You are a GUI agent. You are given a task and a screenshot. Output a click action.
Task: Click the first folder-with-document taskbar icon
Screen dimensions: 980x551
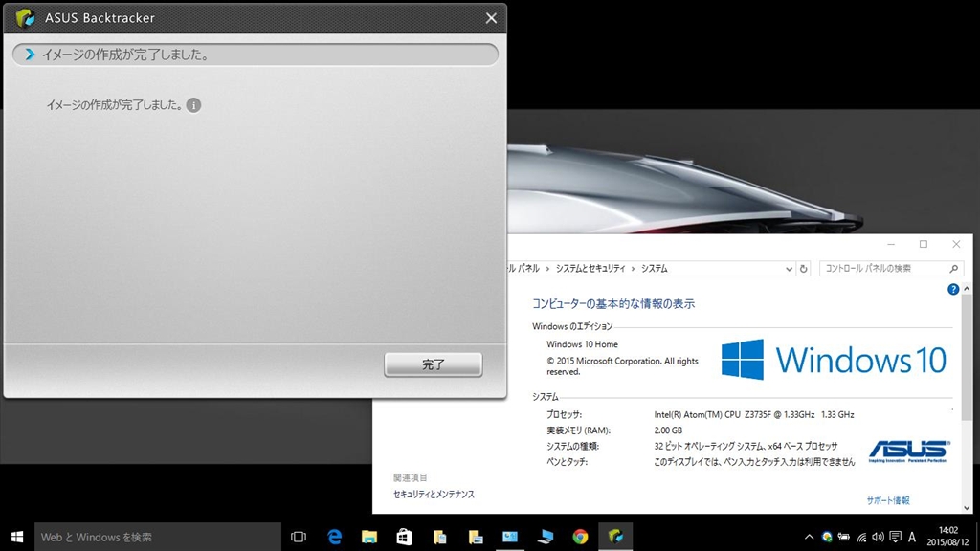440,537
